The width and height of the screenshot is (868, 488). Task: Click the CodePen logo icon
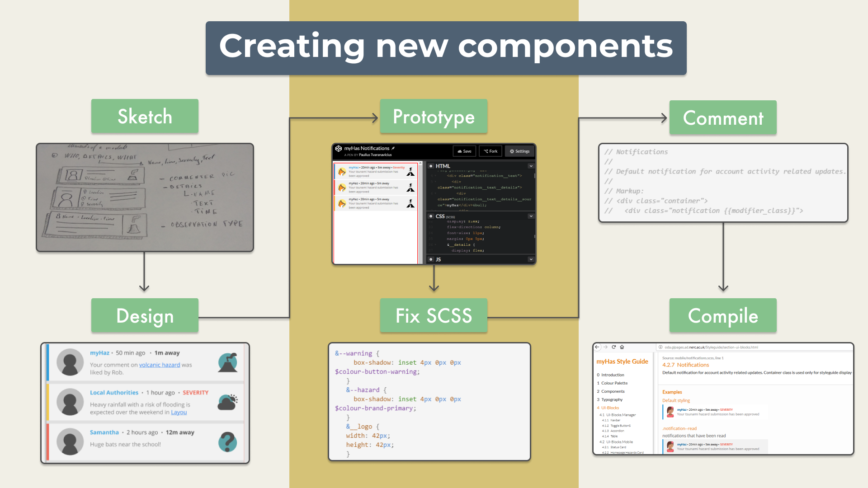338,148
